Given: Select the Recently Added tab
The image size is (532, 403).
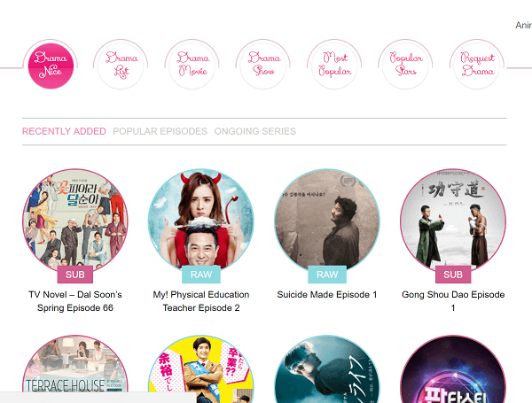Looking at the screenshot, I should pyautogui.click(x=64, y=131).
